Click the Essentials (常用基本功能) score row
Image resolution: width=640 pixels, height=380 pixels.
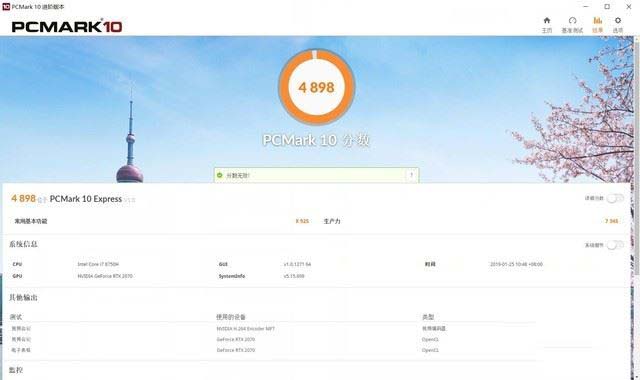click(x=162, y=221)
